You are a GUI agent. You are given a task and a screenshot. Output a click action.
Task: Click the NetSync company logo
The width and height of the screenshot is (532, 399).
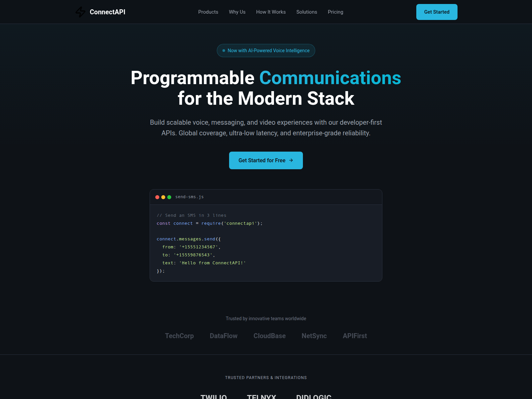pyautogui.click(x=314, y=336)
